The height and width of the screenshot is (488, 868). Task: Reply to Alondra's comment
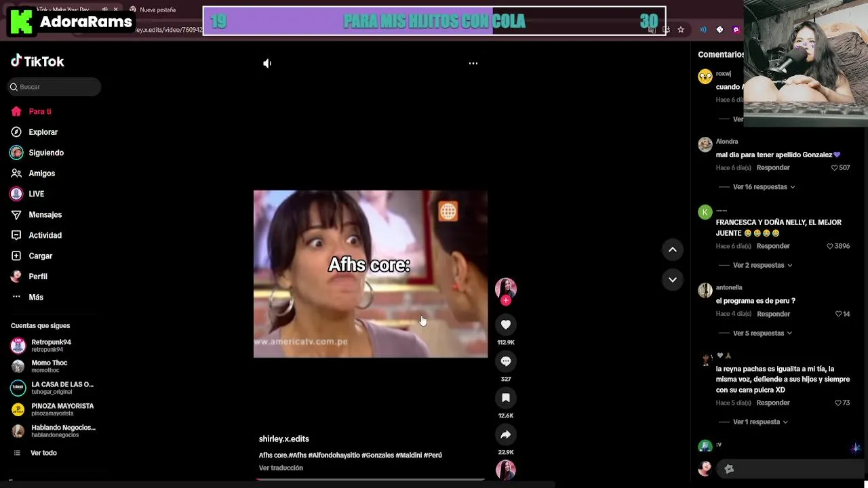(773, 167)
